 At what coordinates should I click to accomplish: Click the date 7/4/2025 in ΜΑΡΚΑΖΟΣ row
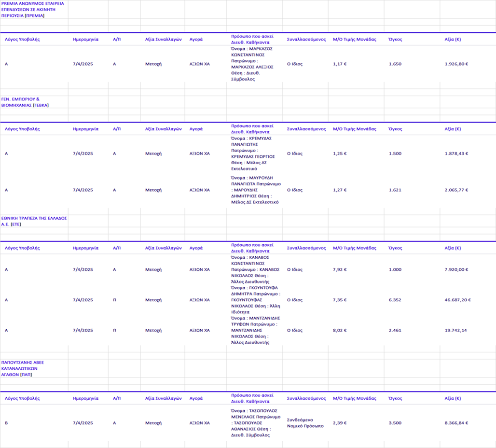(83, 64)
